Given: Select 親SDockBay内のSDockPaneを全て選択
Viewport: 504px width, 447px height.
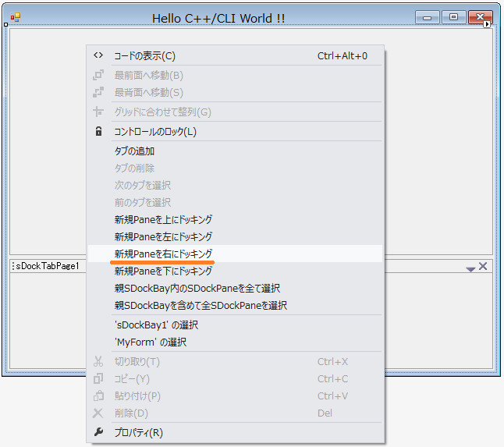Looking at the screenshot, I should point(236,289).
